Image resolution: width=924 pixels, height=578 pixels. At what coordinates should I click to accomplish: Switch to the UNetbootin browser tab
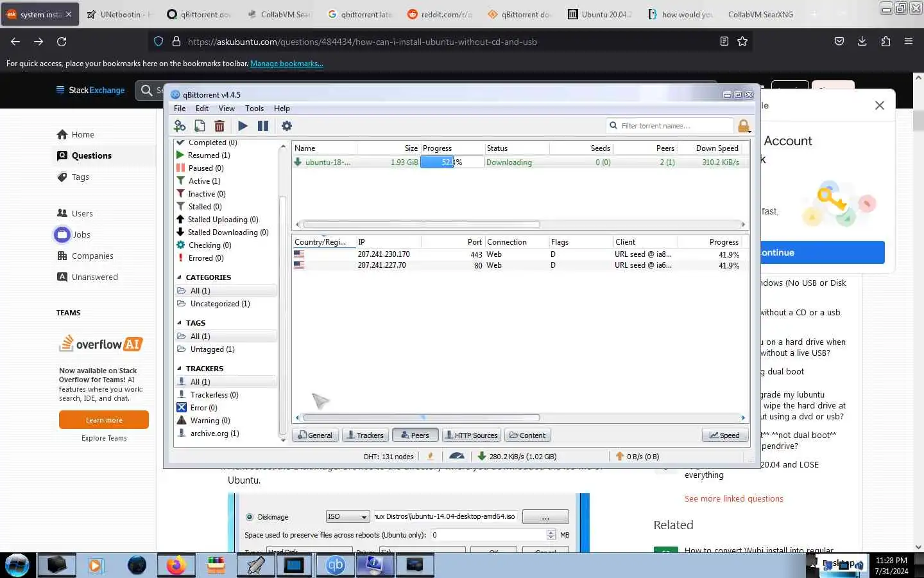[119, 14]
